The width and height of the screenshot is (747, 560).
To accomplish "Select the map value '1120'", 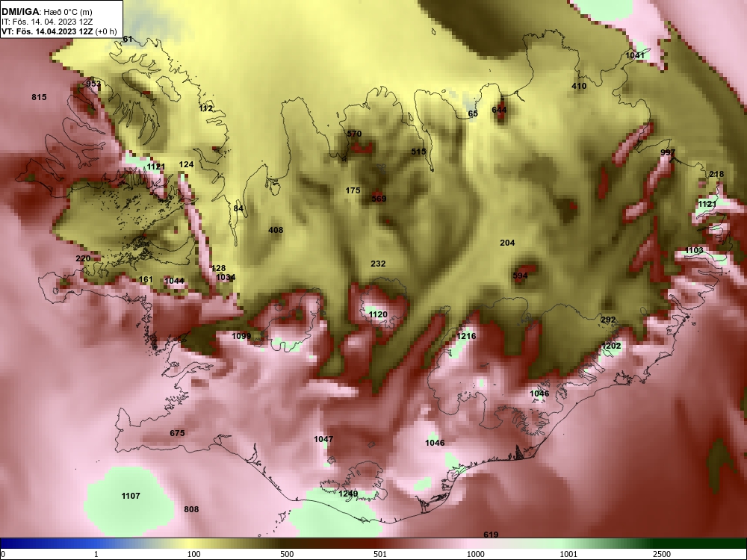I will pyautogui.click(x=378, y=314).
